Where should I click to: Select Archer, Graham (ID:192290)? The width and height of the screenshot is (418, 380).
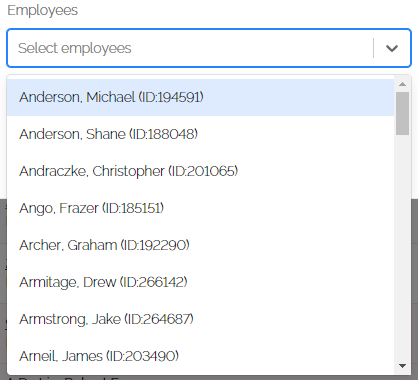200,245
